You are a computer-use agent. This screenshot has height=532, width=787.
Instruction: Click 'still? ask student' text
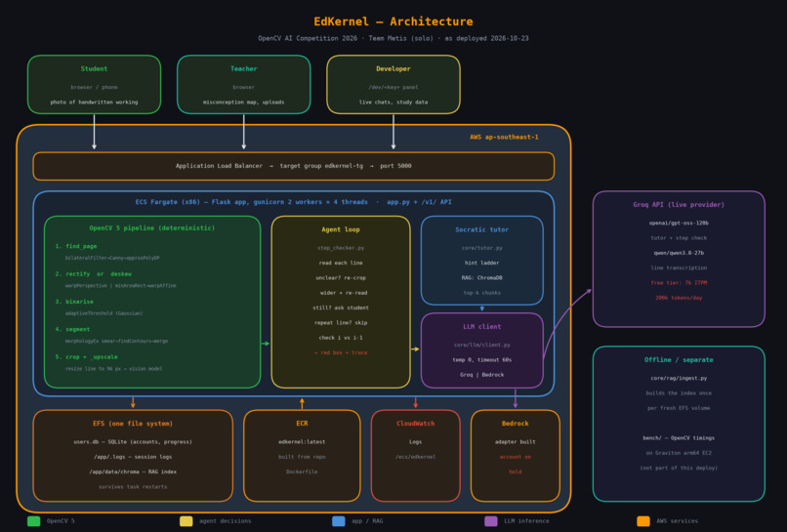point(341,307)
